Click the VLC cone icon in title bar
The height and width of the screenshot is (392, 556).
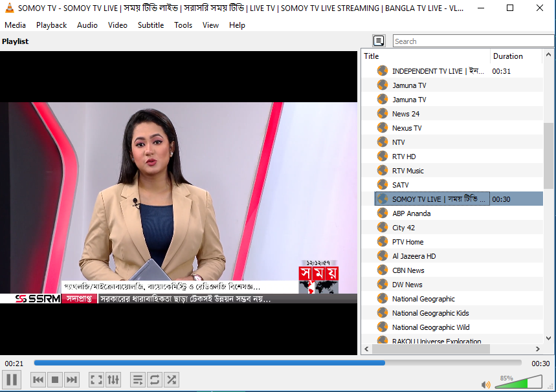tap(10, 8)
